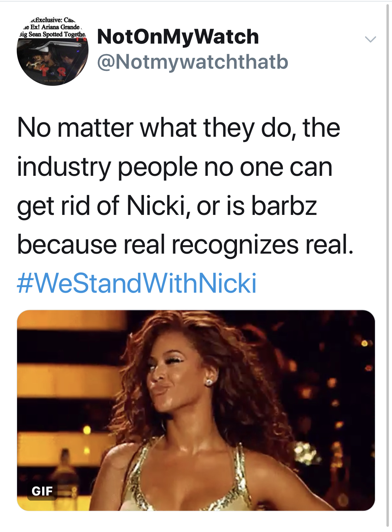Open the @Notmywatchthatb handle link
The height and width of the screenshot is (532, 392).
point(193,62)
